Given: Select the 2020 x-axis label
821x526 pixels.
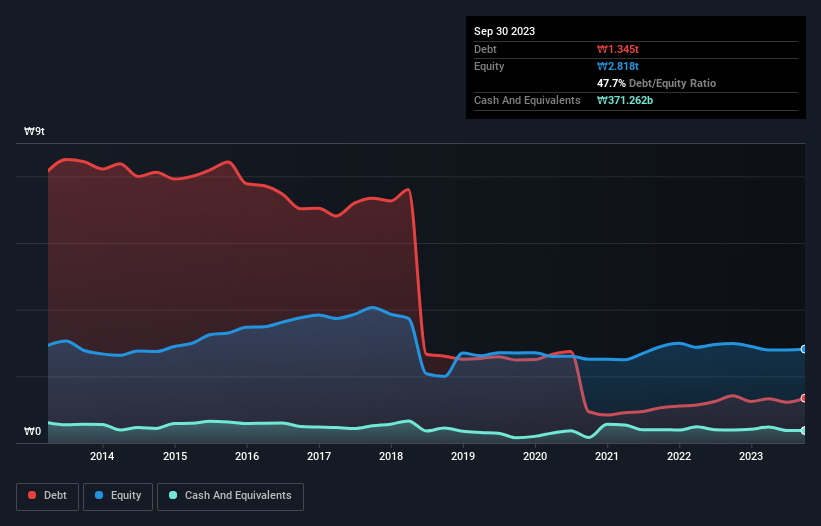Looking at the screenshot, I should [535, 456].
